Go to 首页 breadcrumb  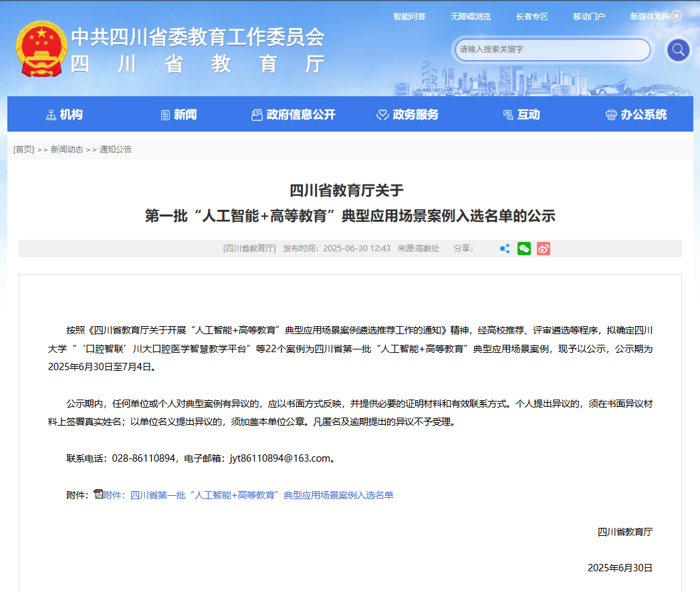pos(23,150)
